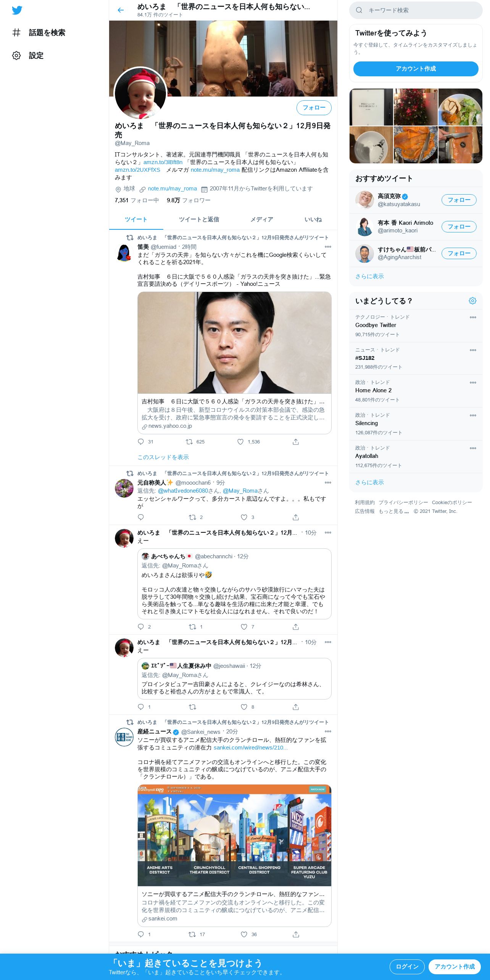Image resolution: width=490 pixels, height=980 pixels.
Task: Reply to the 笛美 tweet
Action: [141, 442]
